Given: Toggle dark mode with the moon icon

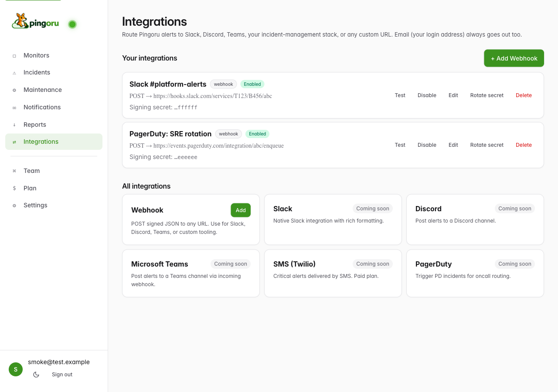Looking at the screenshot, I should coord(36,374).
